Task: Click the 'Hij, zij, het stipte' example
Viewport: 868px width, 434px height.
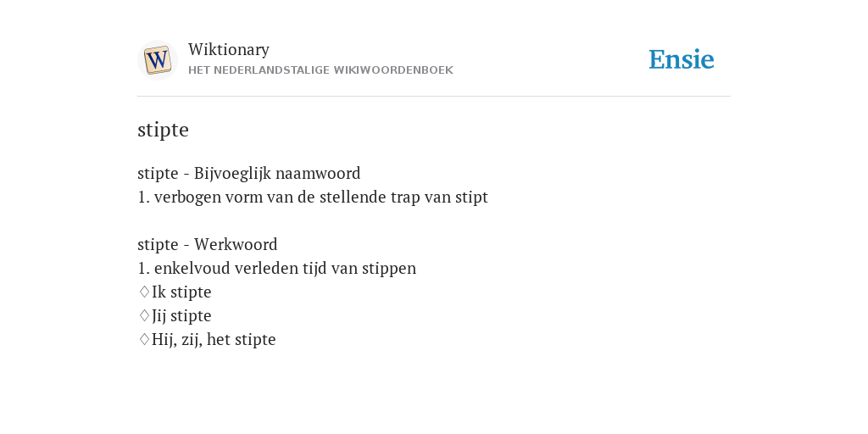Action: tap(214, 339)
